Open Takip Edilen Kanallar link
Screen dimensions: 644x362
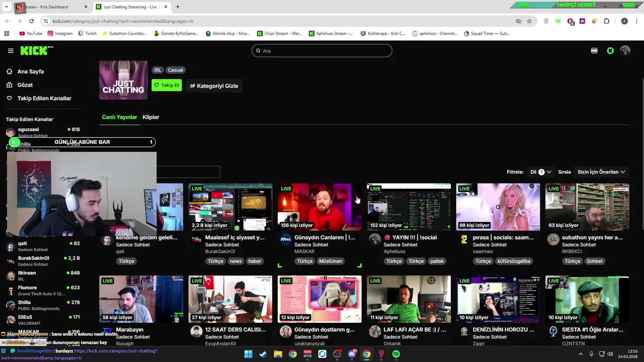coord(44,99)
